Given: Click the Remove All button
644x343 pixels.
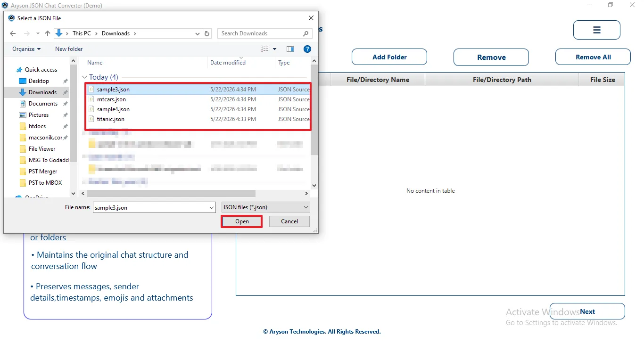Looking at the screenshot, I should coord(593,57).
